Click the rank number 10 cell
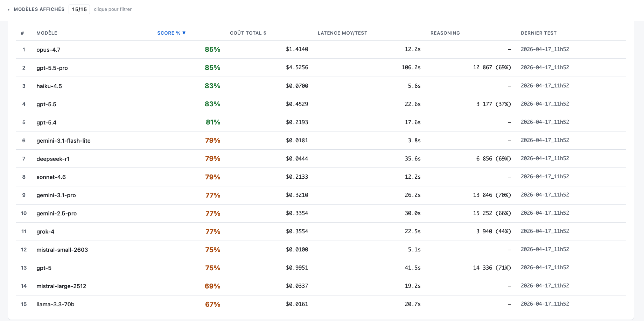 tap(24, 213)
